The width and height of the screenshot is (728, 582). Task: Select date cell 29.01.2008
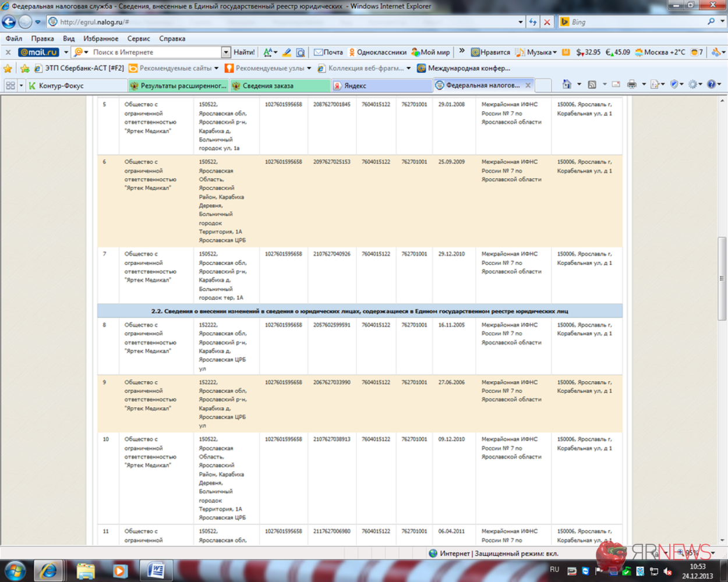[x=451, y=105]
